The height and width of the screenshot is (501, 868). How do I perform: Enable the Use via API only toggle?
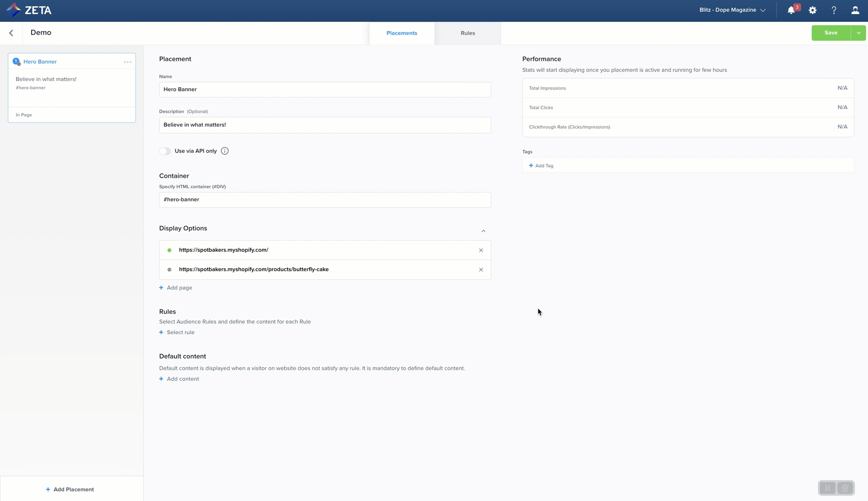(165, 151)
